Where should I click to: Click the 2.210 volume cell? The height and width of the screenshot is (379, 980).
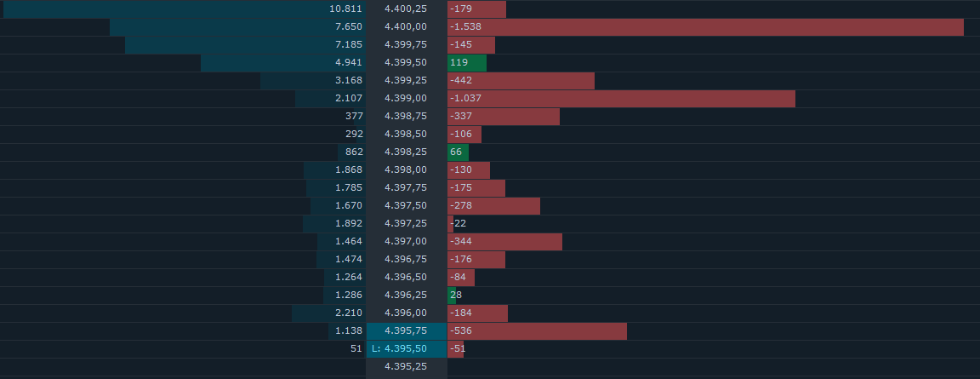pos(328,313)
